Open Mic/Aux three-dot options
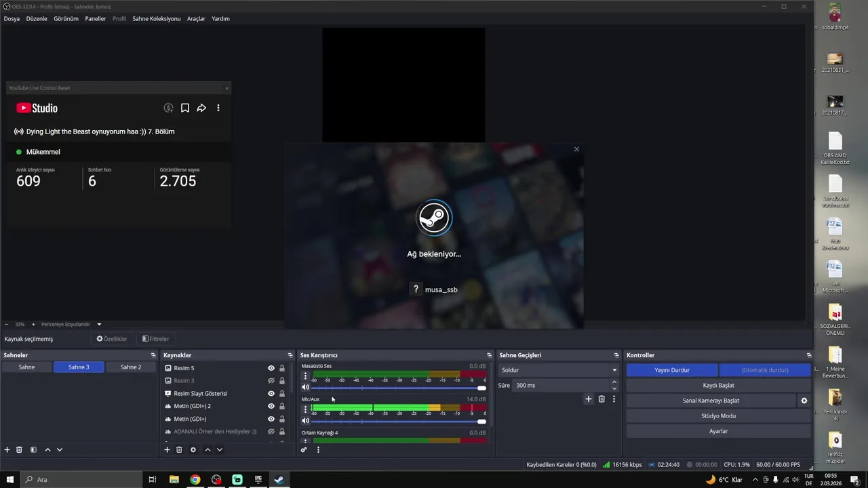Image resolution: width=868 pixels, height=488 pixels. (x=305, y=409)
